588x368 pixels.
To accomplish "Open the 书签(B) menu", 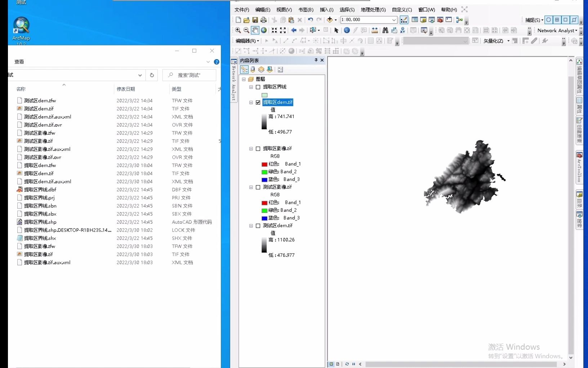I will tap(306, 10).
